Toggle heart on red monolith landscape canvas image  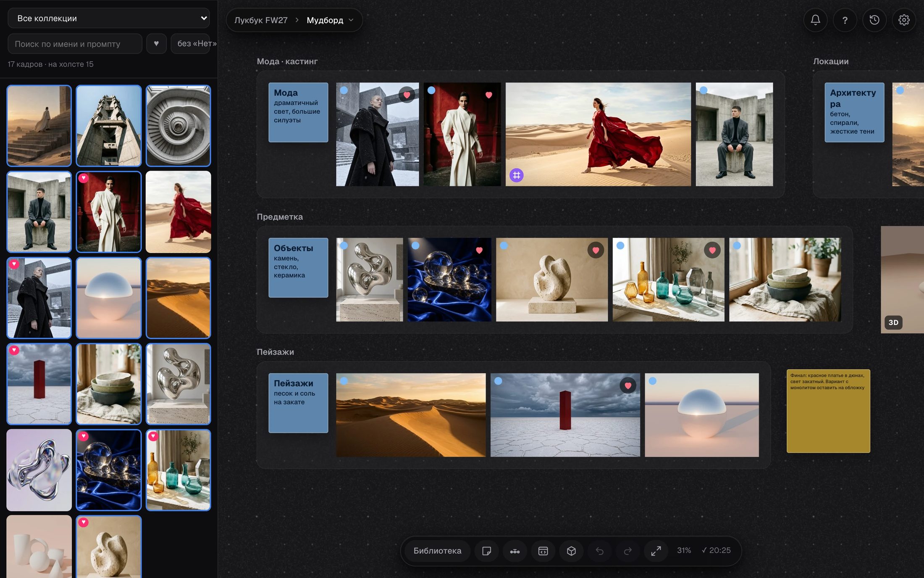pos(628,385)
